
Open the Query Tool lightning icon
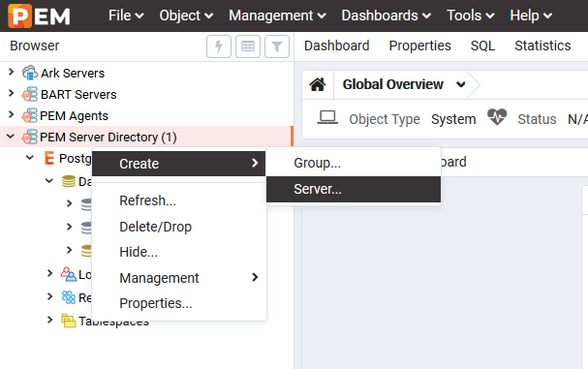point(219,46)
